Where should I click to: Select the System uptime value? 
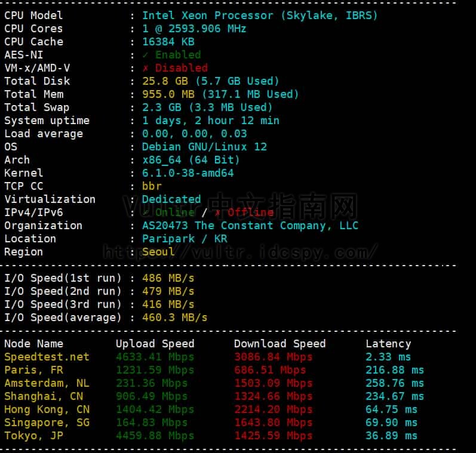(x=210, y=121)
